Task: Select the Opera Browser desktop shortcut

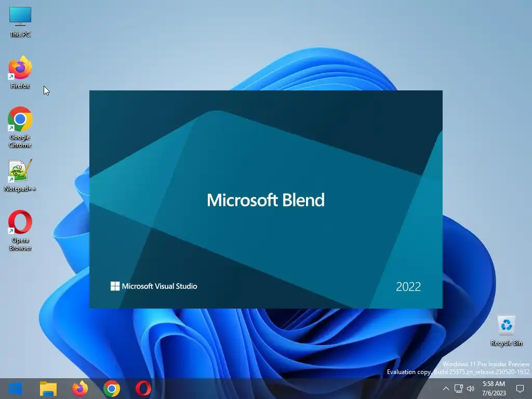Action: click(20, 230)
